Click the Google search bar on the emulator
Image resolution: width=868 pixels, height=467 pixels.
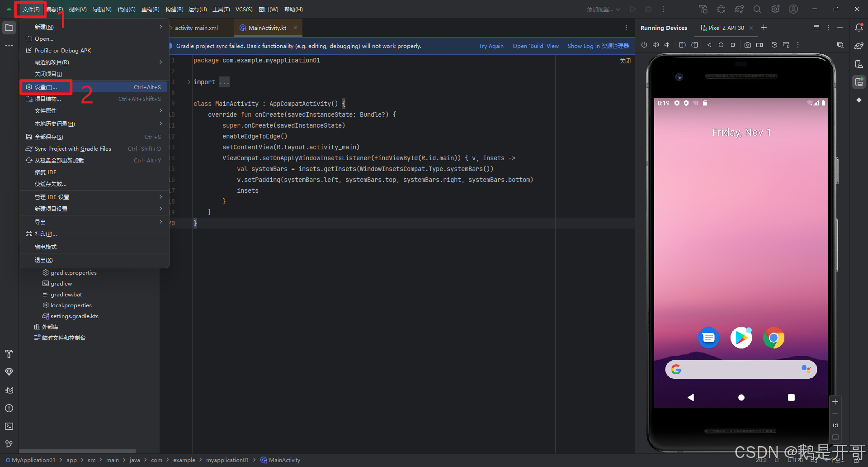point(741,369)
